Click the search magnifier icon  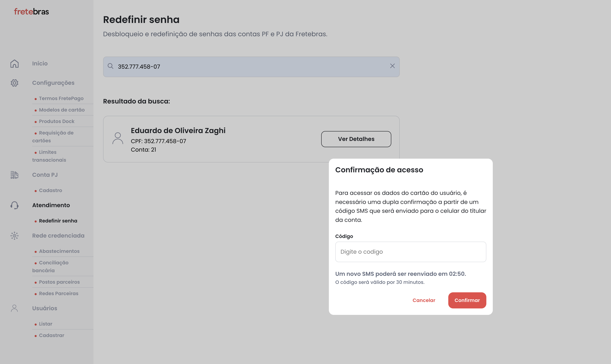111,66
